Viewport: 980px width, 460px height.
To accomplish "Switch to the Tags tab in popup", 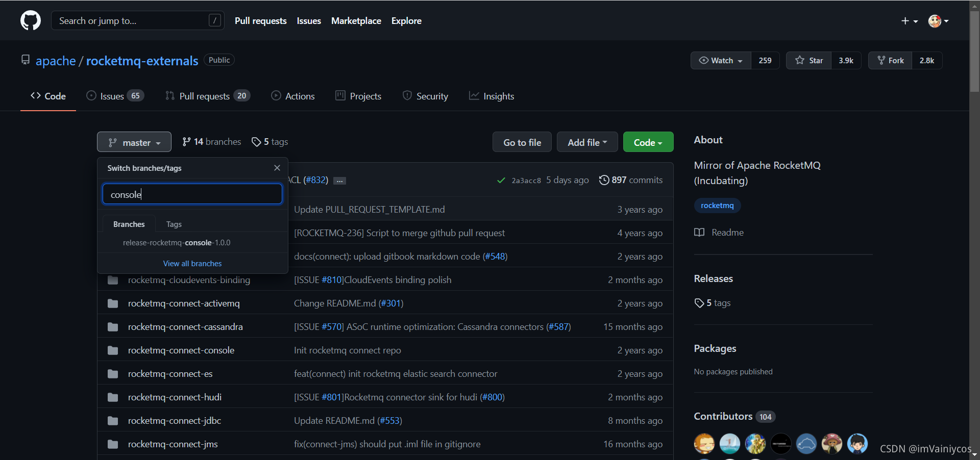I will pos(174,224).
